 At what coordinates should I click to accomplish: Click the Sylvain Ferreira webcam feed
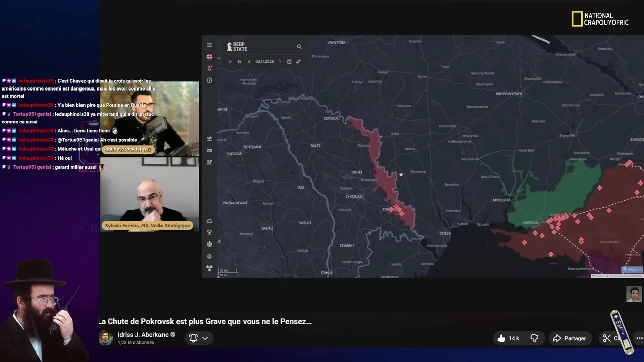pos(149,194)
